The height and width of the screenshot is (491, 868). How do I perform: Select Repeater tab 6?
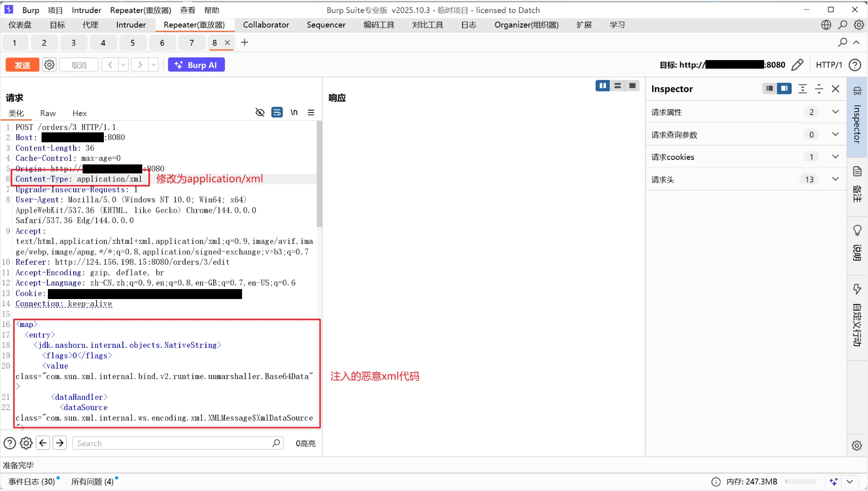[162, 43]
